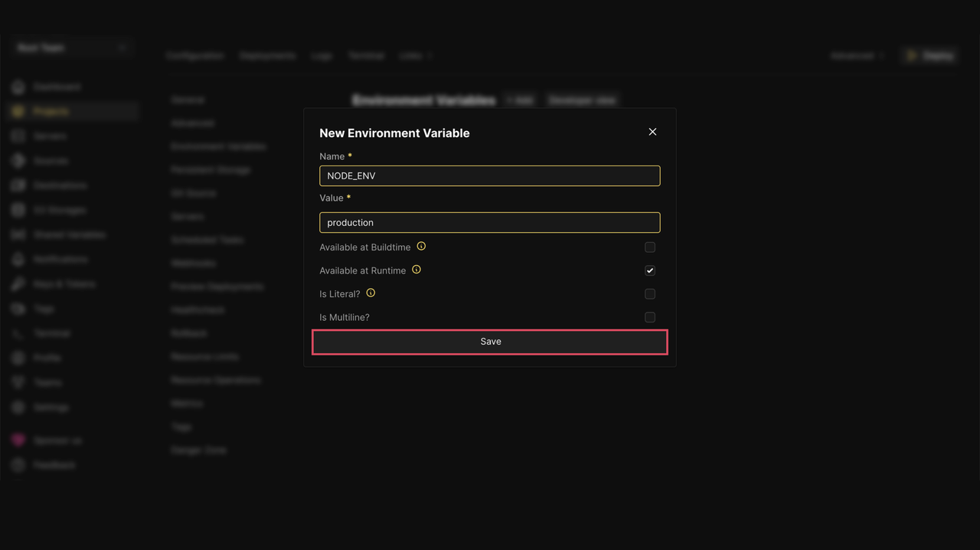Tick the Is Literal checkbox
This screenshot has height=550, width=980.
pos(650,294)
